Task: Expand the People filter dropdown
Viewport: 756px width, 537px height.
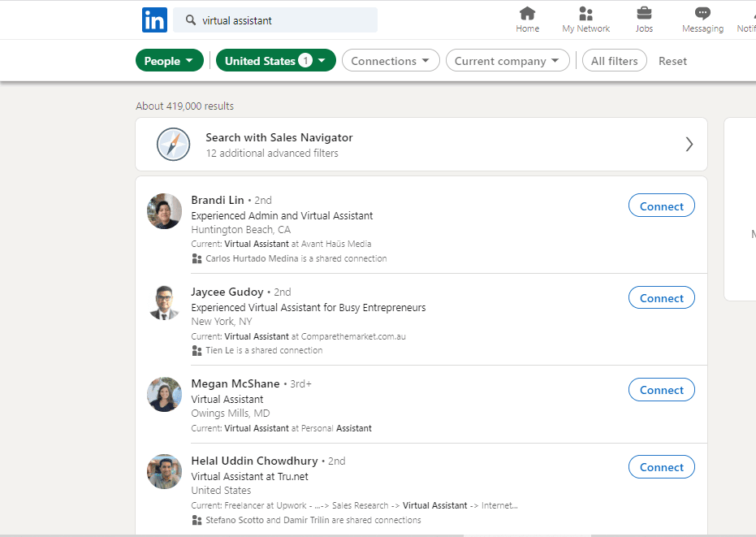Action: [169, 60]
